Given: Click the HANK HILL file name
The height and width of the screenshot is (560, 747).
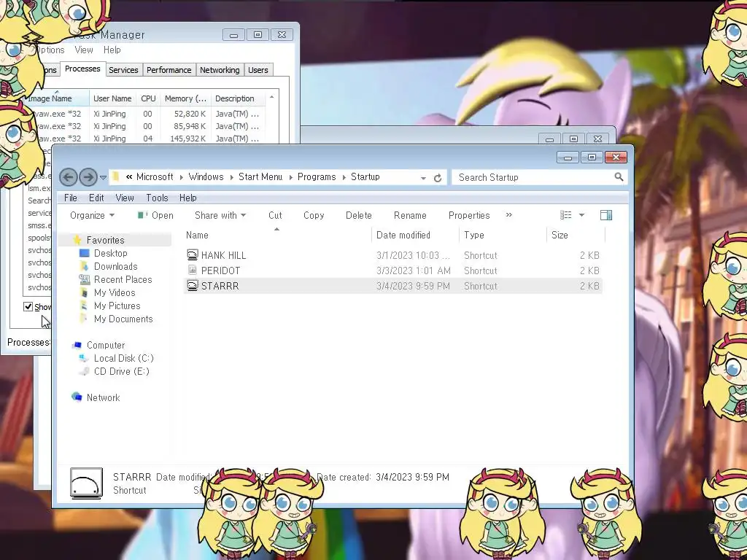Looking at the screenshot, I should click(x=223, y=255).
